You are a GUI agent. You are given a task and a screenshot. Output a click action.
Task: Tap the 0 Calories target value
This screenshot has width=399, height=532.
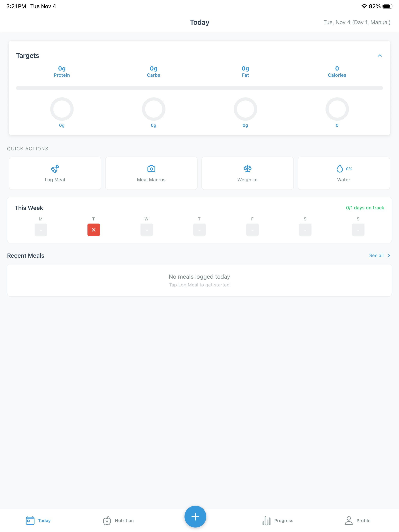[x=337, y=69]
